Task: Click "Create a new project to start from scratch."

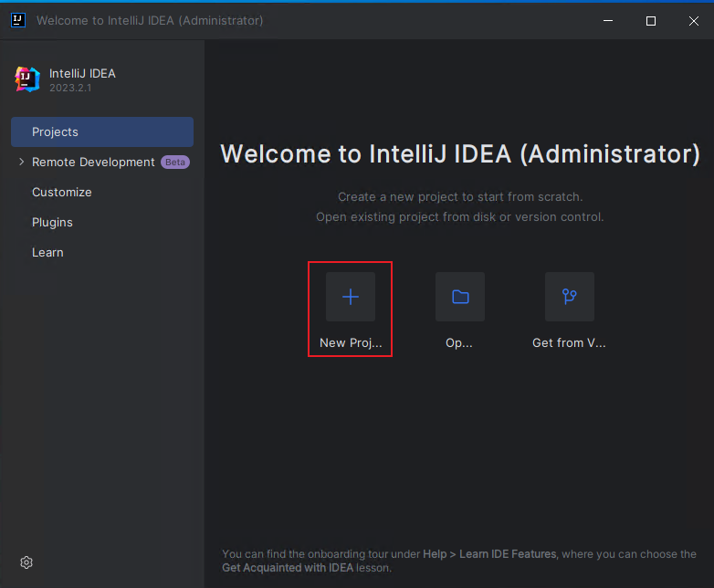Action: [460, 196]
